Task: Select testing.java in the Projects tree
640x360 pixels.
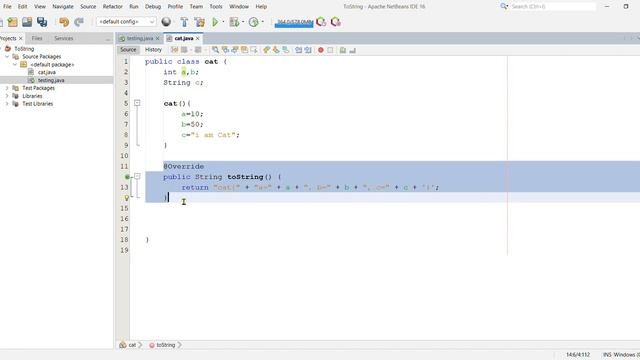Action: [51, 80]
